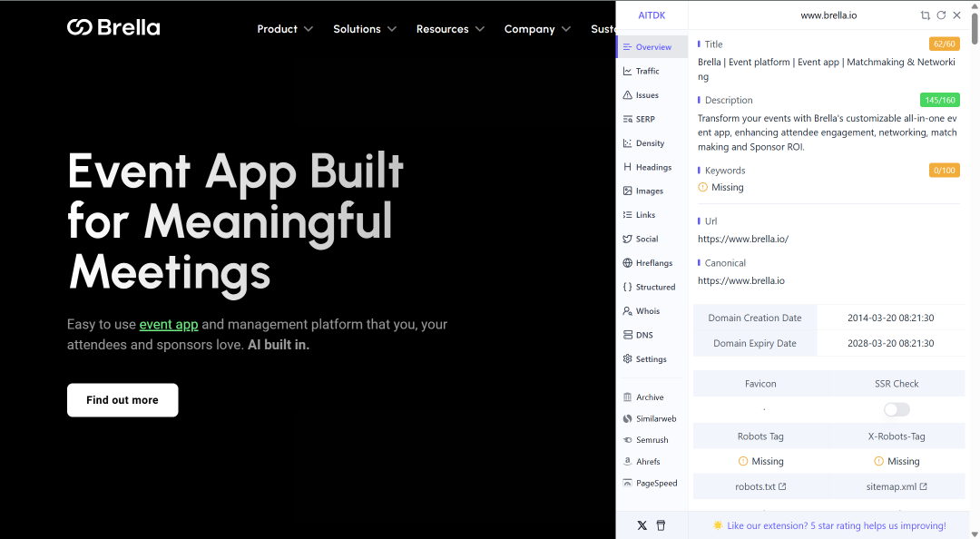The height and width of the screenshot is (539, 980).
Task: Click the 5 star rating prompt link
Action: pyautogui.click(x=837, y=526)
